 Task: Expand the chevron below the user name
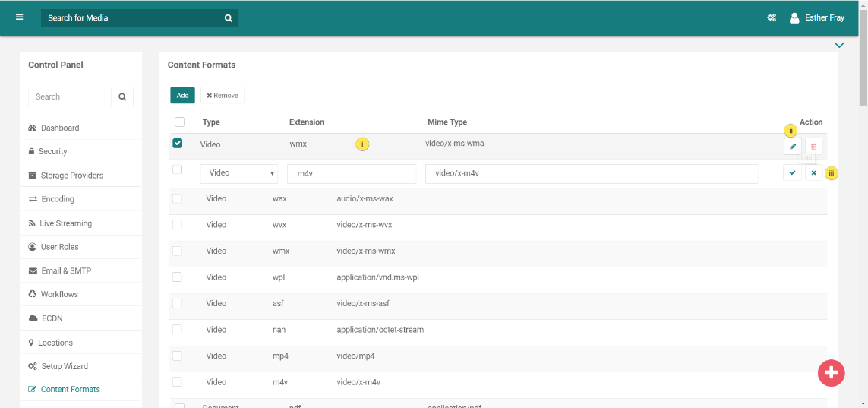point(839,46)
